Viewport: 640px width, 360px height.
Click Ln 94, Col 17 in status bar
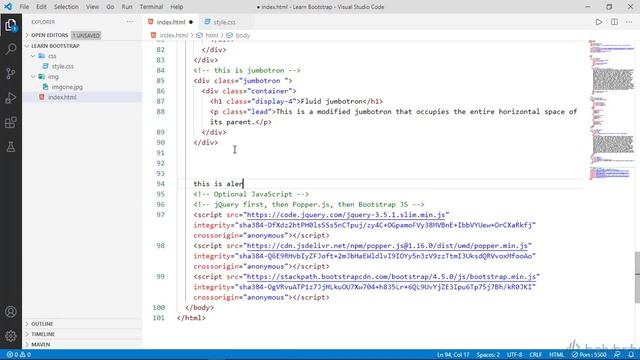point(453,355)
